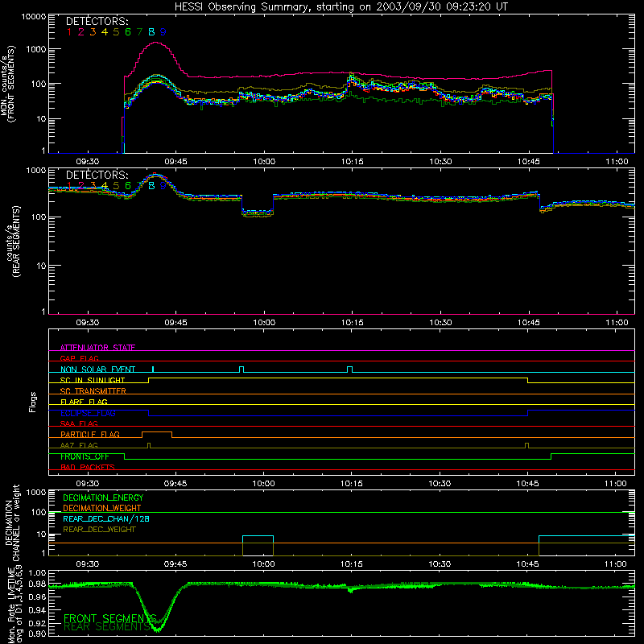The width and height of the screenshot is (644, 644).
Task: Click the 0.96 tick on livetime axis
Action: tap(38, 597)
